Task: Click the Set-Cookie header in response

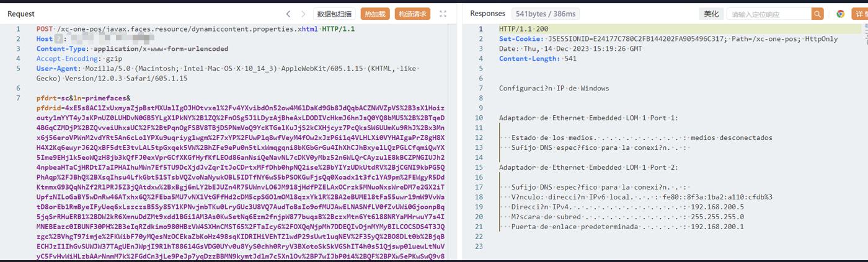Action: (520, 39)
